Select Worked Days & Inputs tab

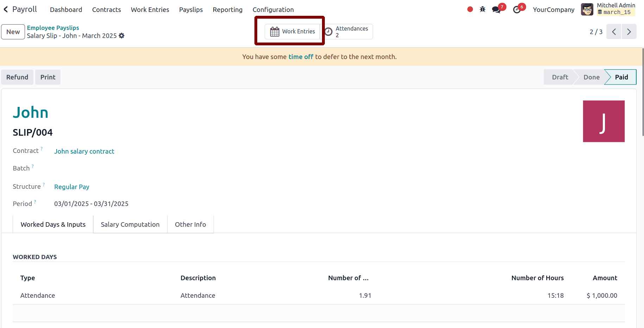tap(53, 224)
